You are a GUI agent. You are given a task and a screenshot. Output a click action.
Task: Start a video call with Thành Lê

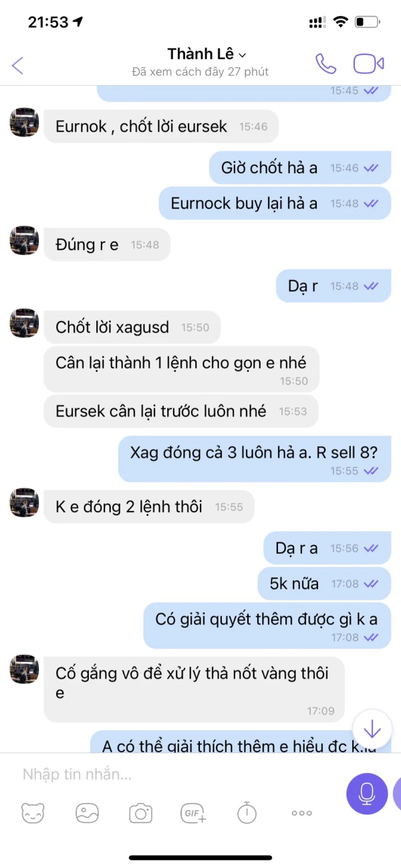(368, 64)
